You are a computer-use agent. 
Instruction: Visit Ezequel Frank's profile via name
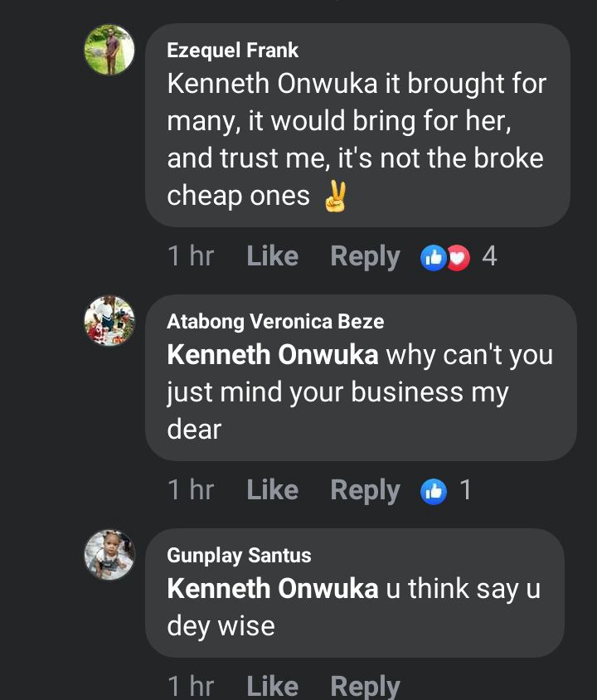[x=232, y=51]
